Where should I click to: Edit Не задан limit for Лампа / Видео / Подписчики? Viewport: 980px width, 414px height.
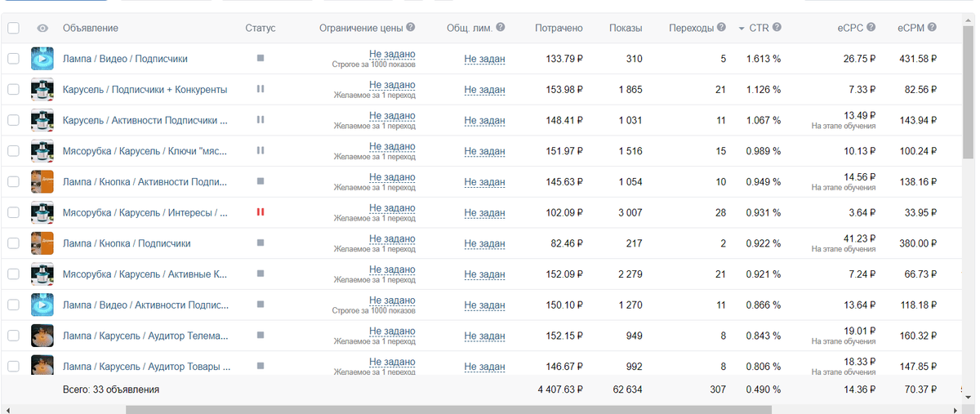[484, 59]
